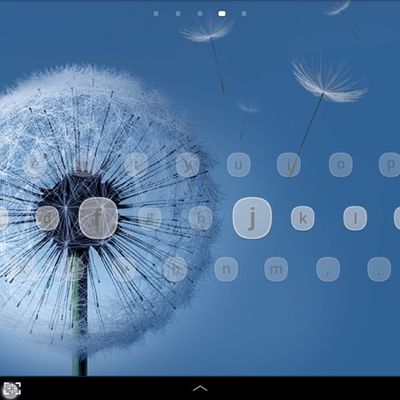Expand the up chevron in the bottom bar
This screenshot has width=400, height=400.
click(200, 388)
